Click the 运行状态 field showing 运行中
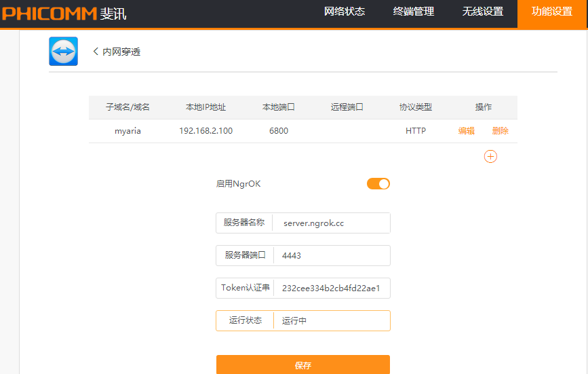 tap(332, 321)
